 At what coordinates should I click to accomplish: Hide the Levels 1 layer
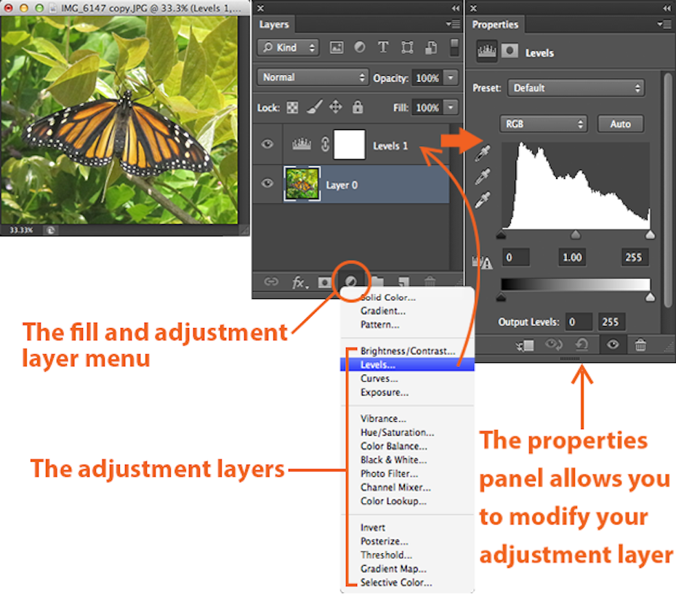click(x=267, y=145)
